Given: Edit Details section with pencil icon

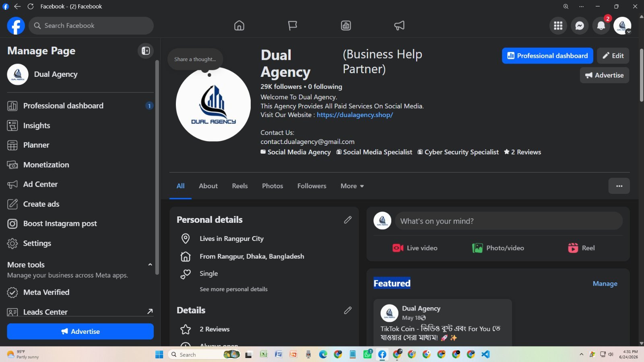Looking at the screenshot, I should tap(348, 310).
